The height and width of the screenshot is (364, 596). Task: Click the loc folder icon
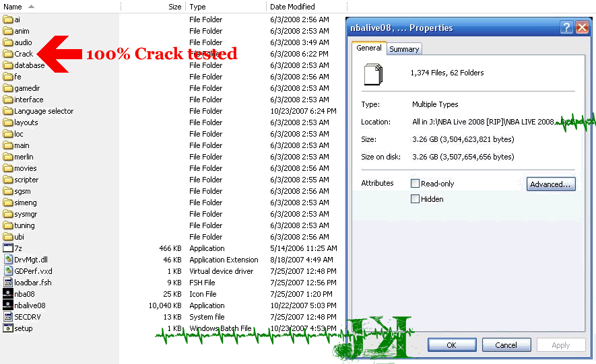8,134
